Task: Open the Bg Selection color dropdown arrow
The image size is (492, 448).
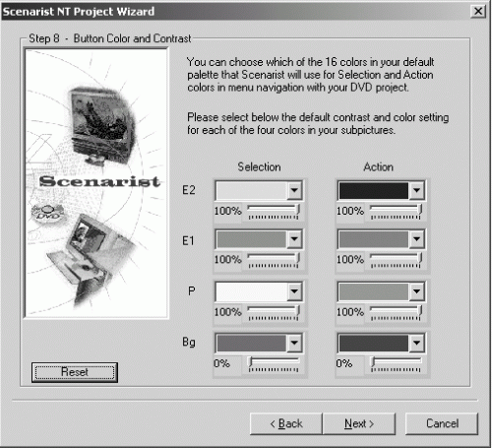Action: pos(294,343)
